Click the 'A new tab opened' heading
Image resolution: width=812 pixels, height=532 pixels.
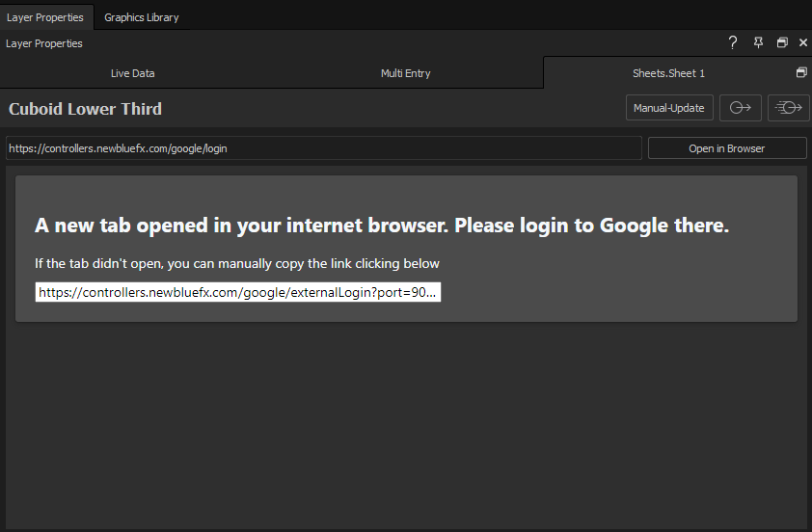(x=382, y=226)
